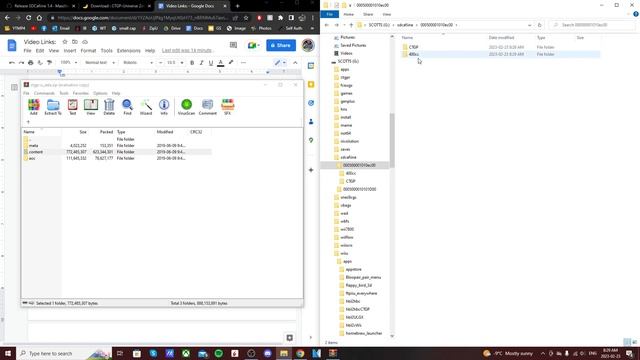The image size is (640, 360).
Task: Click Explorer navigation pane scrollbar
Action: [392, 141]
